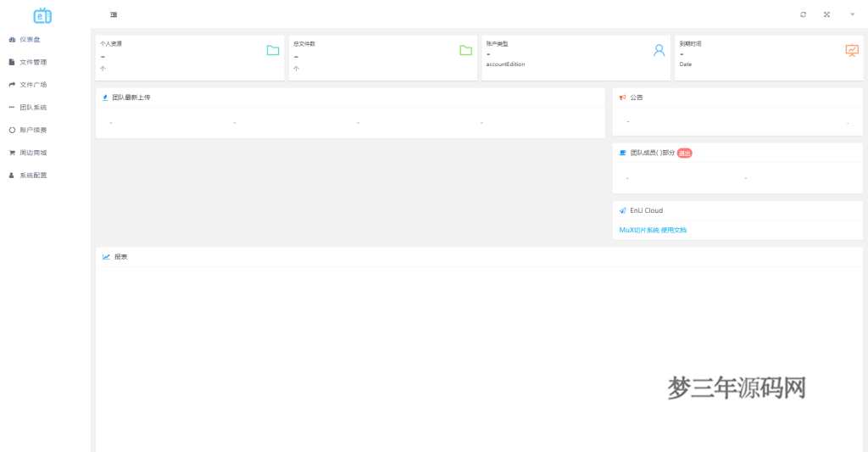Click the teal folder icon in 个人资源 card
Screen dimensions: 868x452
273,50
